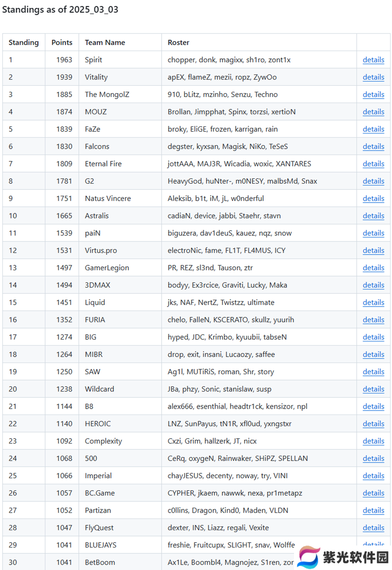
Task: Open details link for B8
Action: (x=373, y=407)
